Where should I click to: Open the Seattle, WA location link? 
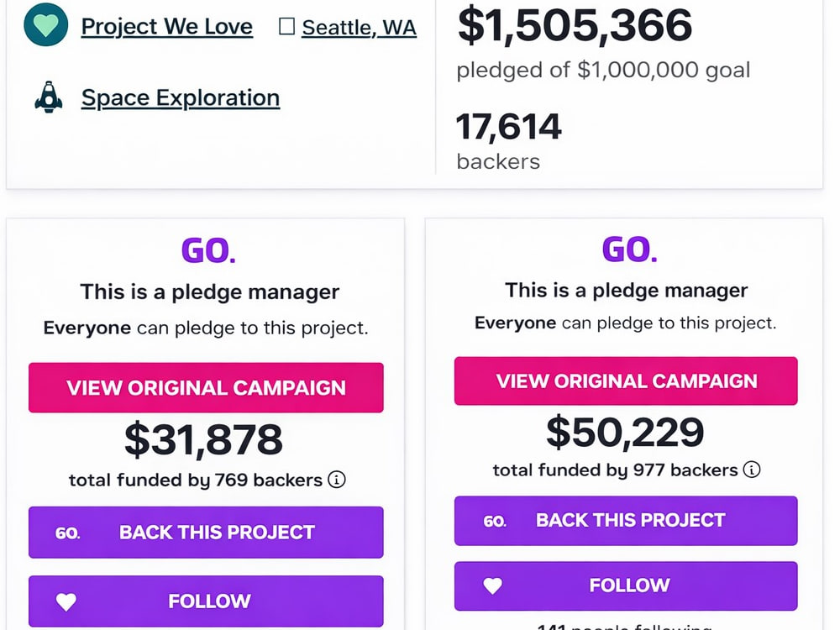point(359,28)
